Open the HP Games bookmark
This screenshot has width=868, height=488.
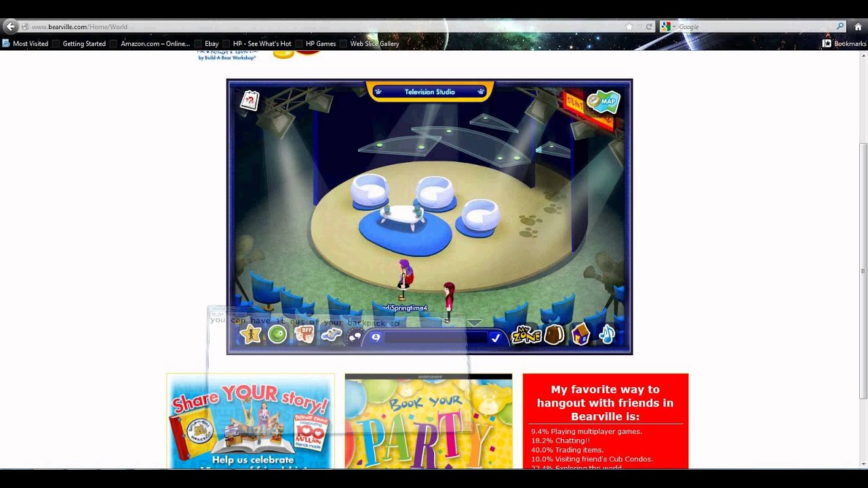(x=316, y=43)
